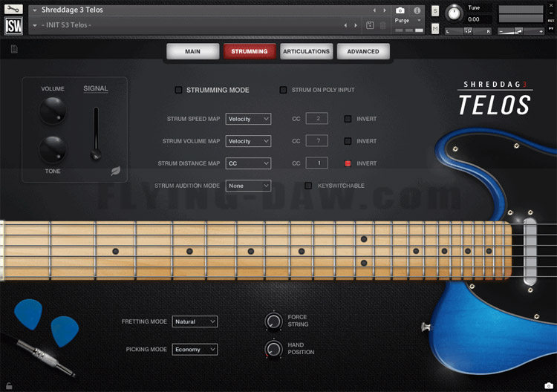Open instrument edit mode with wrench icon
557x392 pixels.
tap(13, 9)
